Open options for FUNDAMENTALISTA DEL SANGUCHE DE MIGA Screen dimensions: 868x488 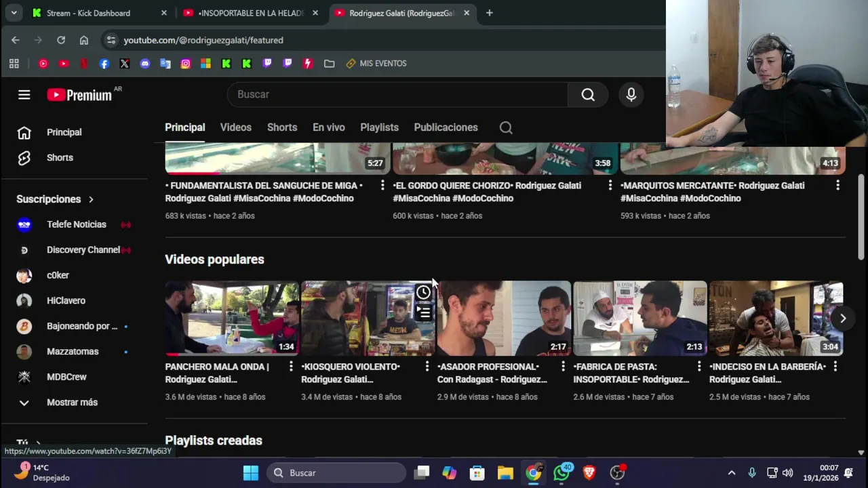click(382, 185)
